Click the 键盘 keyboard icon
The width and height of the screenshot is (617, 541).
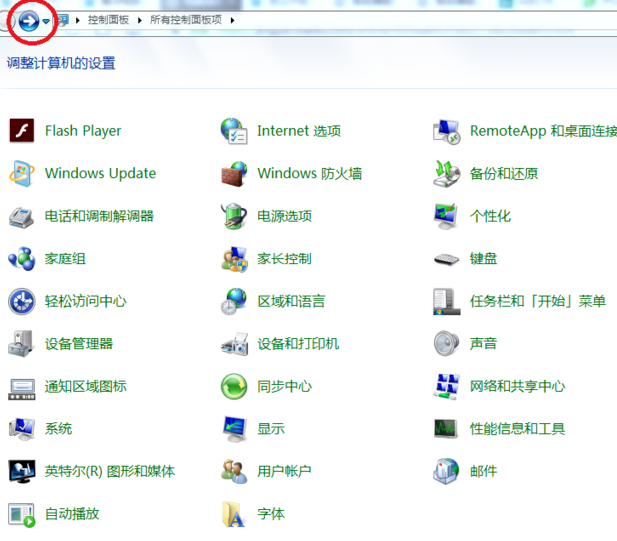(446, 259)
